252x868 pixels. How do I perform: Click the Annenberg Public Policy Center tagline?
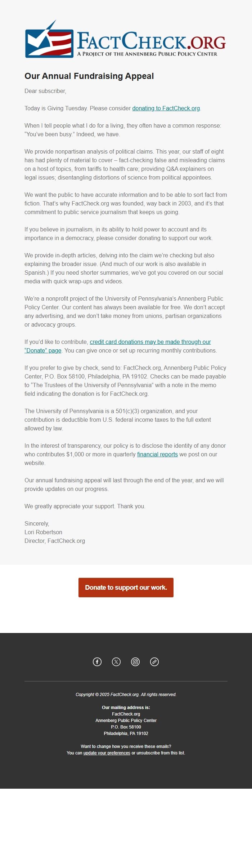click(148, 55)
